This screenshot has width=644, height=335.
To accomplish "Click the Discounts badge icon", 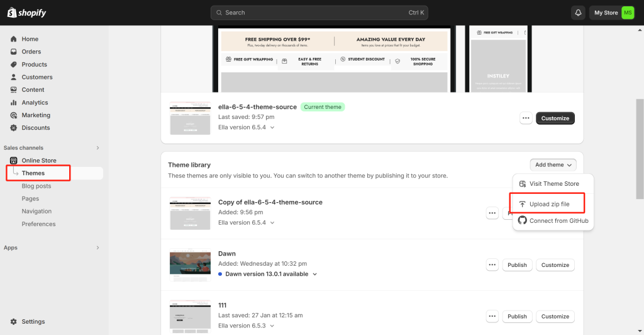I will 14,128.
